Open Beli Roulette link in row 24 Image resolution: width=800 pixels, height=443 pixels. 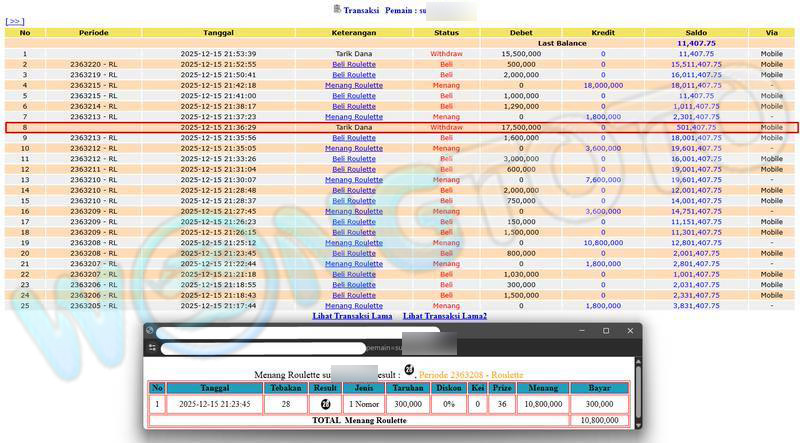[354, 295]
